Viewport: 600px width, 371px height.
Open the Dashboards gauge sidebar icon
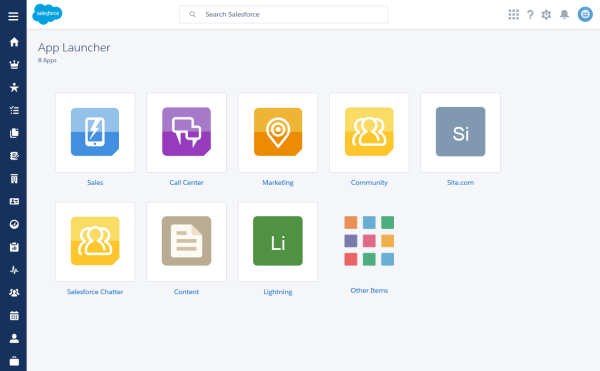click(14, 224)
